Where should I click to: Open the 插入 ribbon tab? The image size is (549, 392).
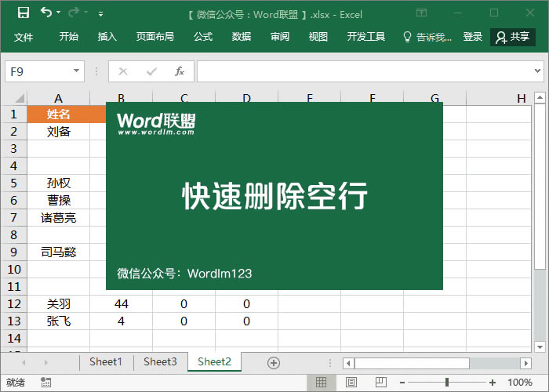107,37
